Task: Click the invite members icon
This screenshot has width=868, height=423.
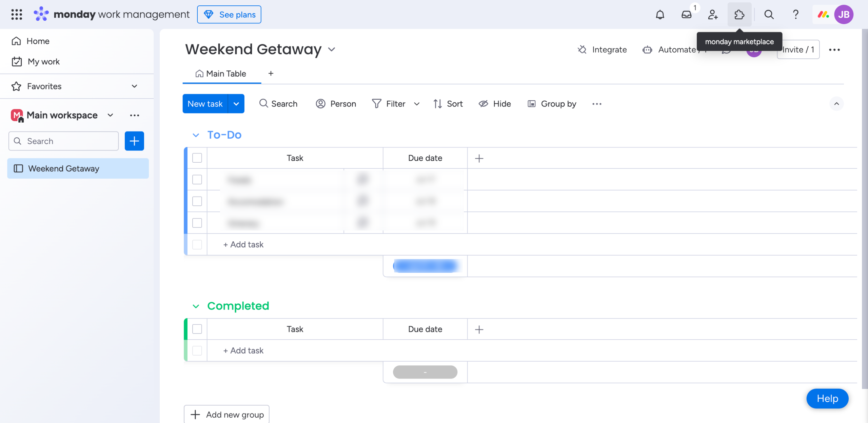Action: point(713,15)
